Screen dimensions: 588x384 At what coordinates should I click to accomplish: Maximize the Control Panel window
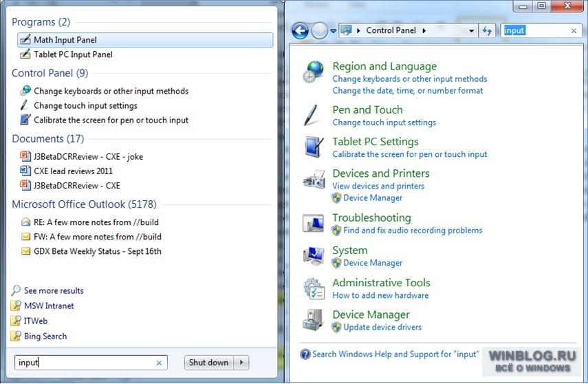point(542,6)
